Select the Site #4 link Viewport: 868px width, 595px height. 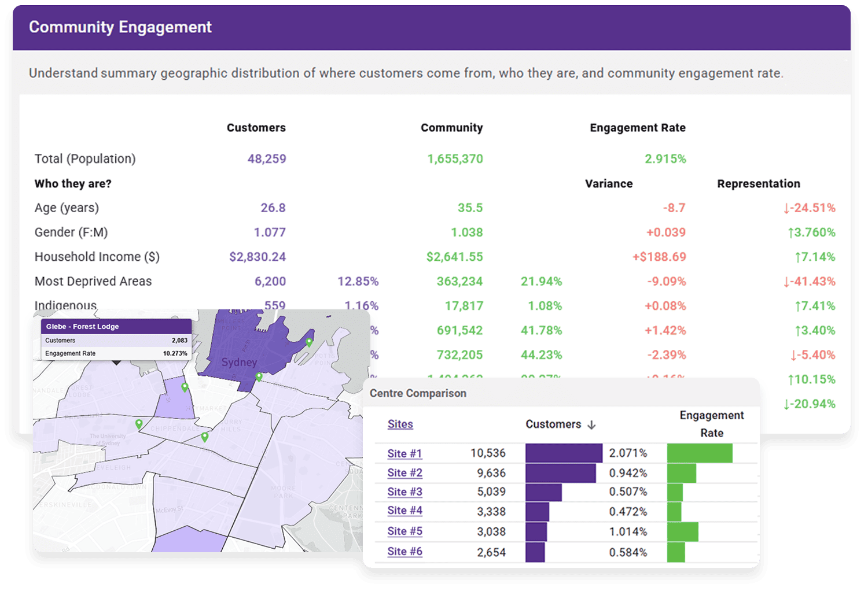404,511
